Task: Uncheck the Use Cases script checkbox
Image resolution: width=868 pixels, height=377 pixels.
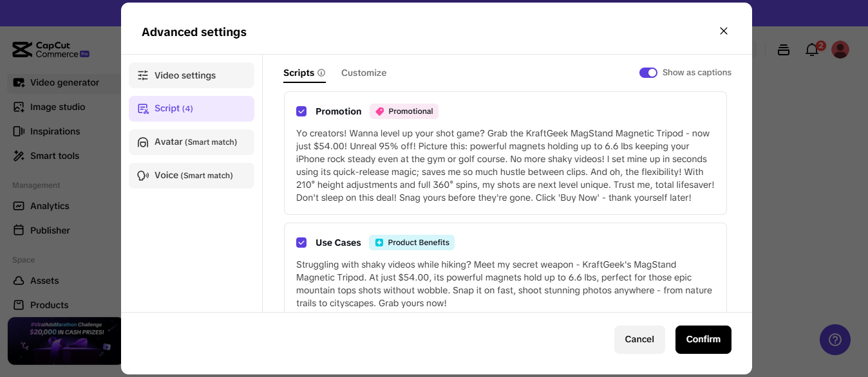Action: 301,243
